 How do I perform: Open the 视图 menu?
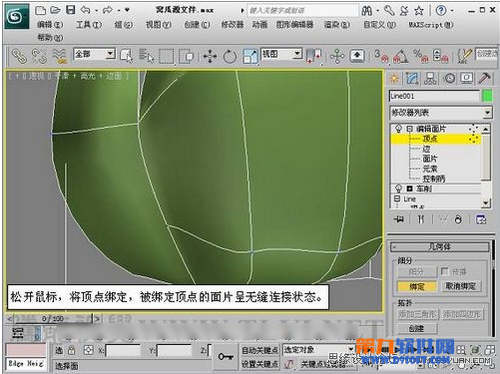tap(158, 25)
